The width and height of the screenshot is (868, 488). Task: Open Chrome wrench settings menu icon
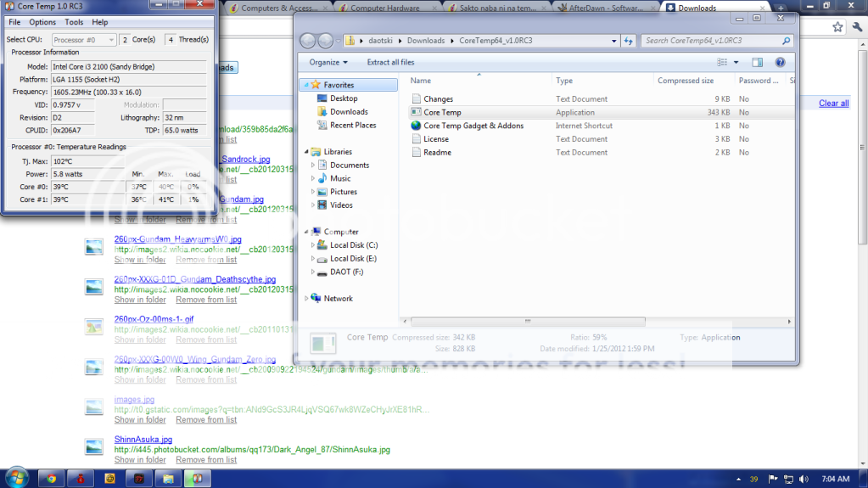(x=858, y=26)
